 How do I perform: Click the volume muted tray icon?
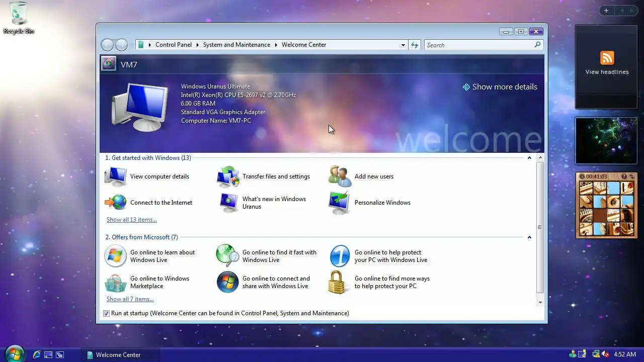point(605,354)
